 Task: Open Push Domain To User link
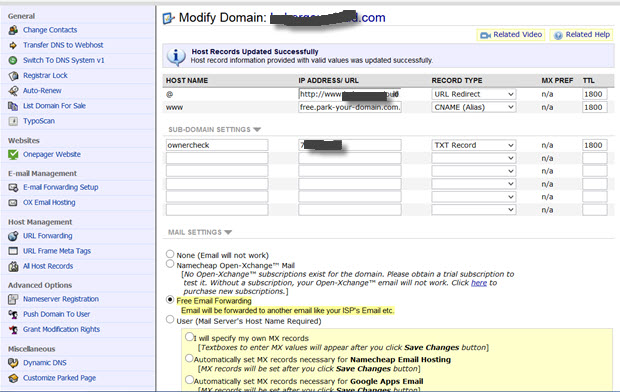[57, 314]
